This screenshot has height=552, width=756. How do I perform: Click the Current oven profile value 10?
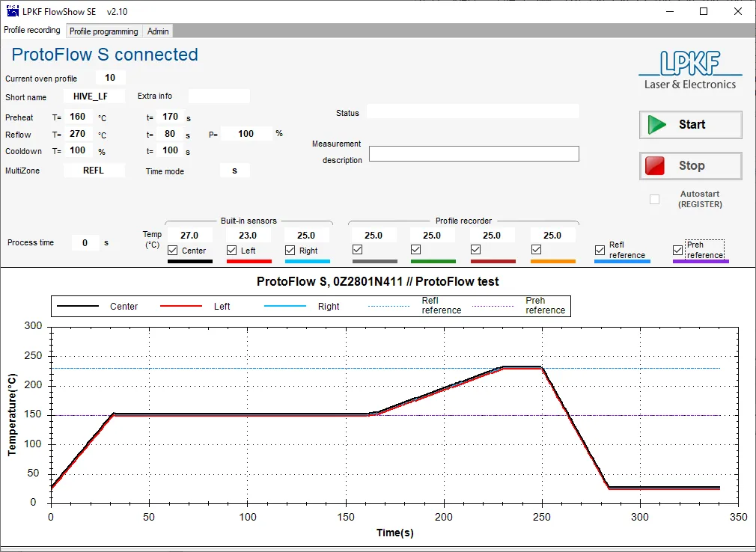click(x=111, y=78)
